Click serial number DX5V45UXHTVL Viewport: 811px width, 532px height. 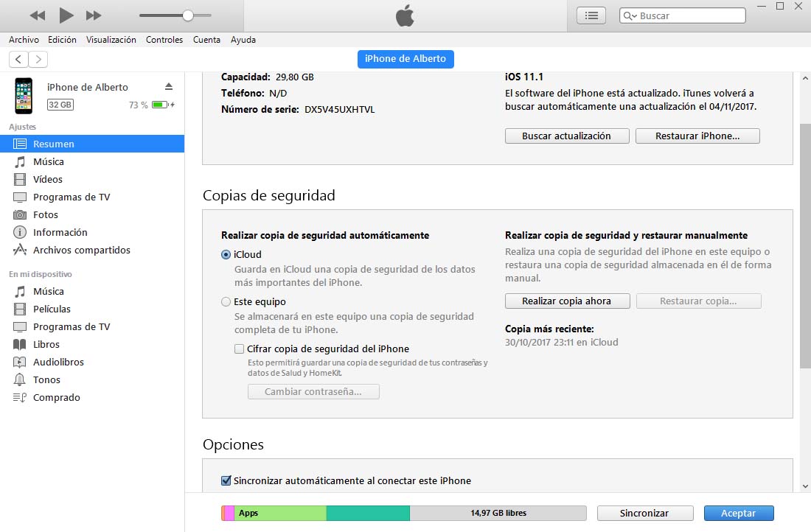point(339,110)
